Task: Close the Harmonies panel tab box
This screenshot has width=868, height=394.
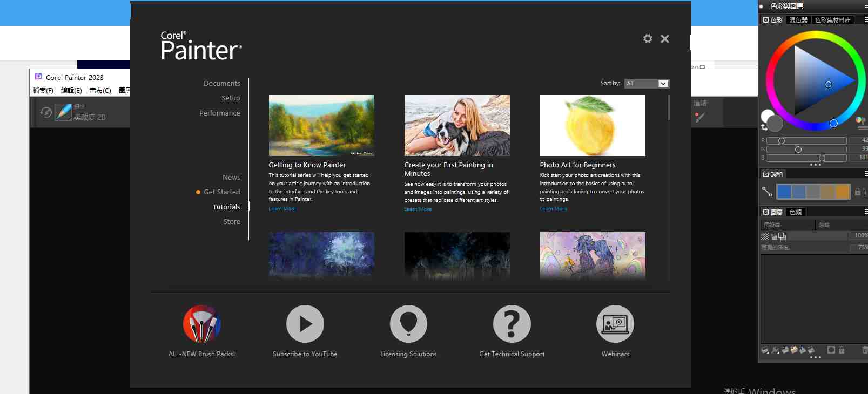Action: click(765, 174)
